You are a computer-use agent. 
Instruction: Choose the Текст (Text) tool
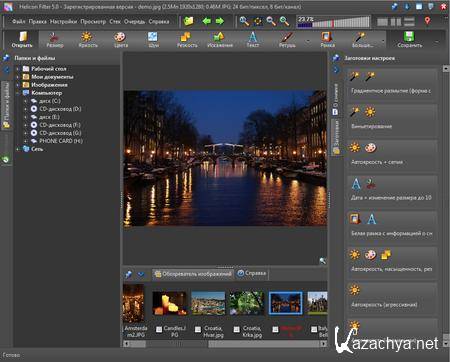[x=253, y=39]
